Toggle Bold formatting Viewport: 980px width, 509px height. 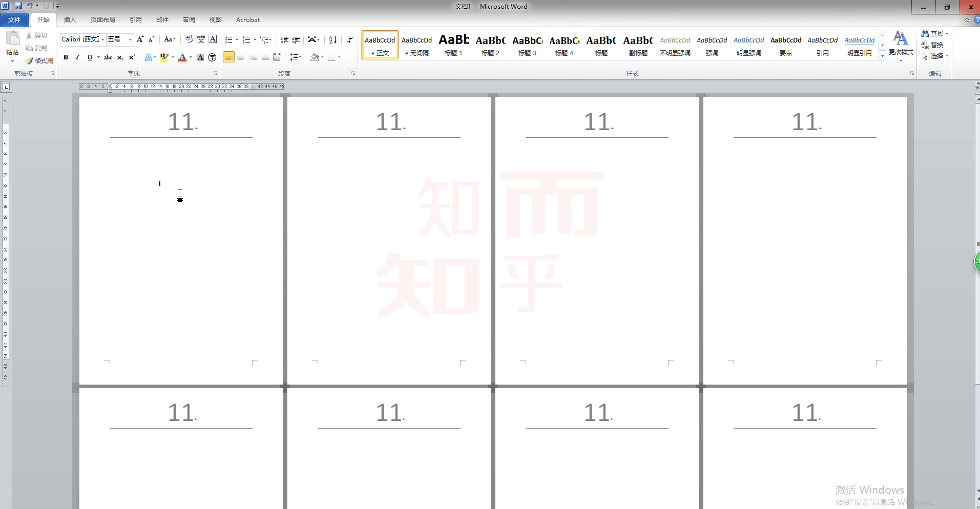click(x=66, y=57)
